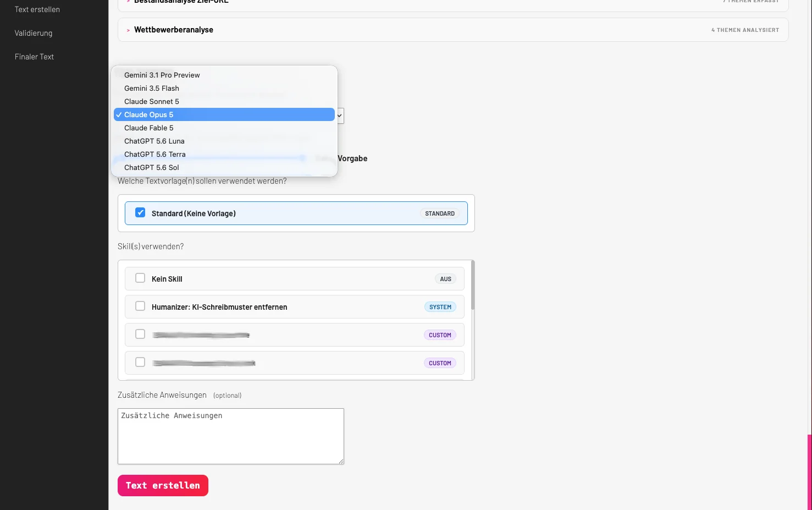The image size is (812, 510).
Task: Pick Claude Sonnet 5 as the model
Action: click(224, 102)
